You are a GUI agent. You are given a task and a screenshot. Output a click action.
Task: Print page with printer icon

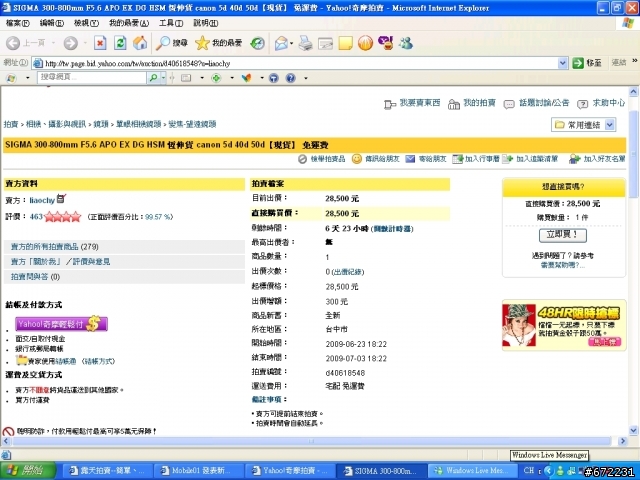pos(305,43)
